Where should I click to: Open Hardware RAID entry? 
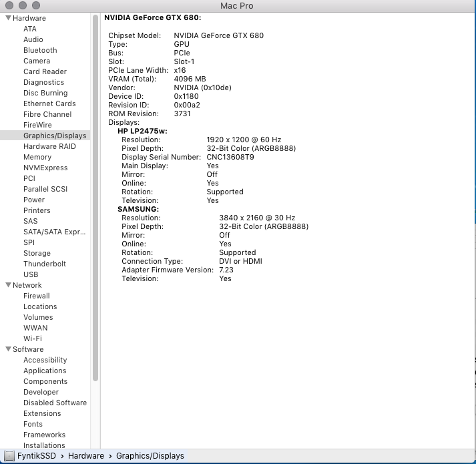coord(49,146)
